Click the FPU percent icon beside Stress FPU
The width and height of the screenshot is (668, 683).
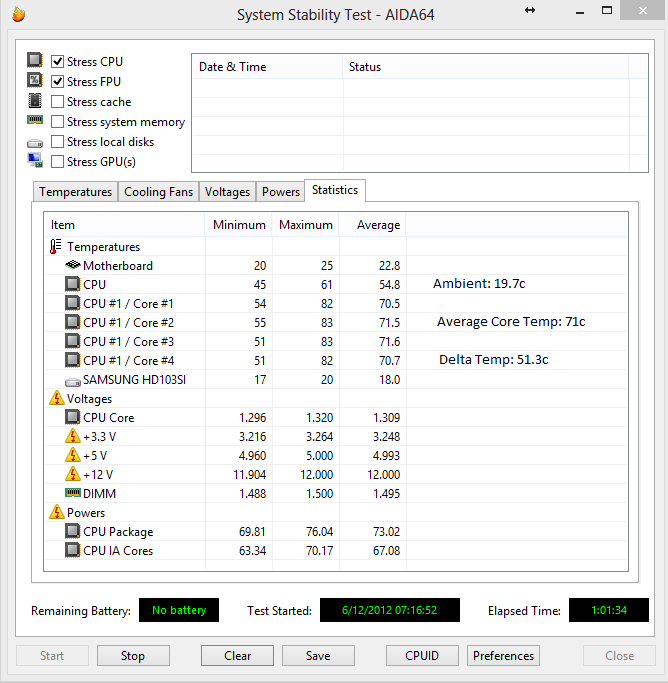pyautogui.click(x=35, y=80)
